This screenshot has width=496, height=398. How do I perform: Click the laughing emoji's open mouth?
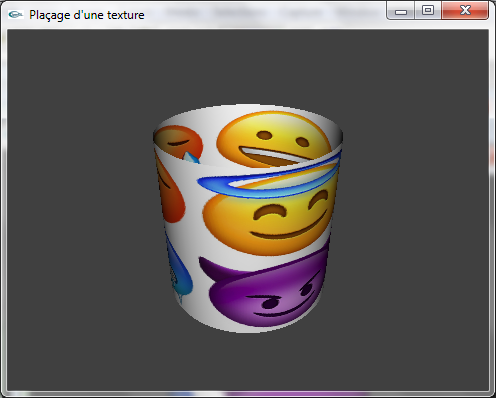(272, 156)
